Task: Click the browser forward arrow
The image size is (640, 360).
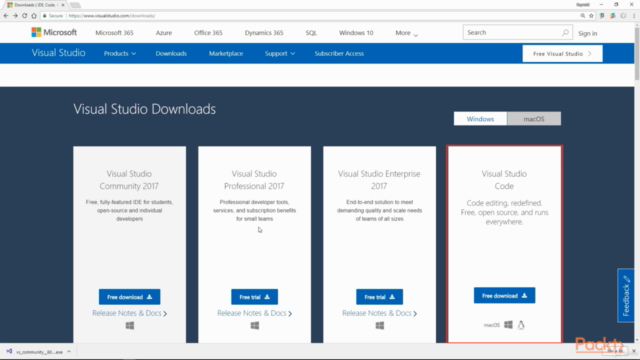Action: pos(15,16)
